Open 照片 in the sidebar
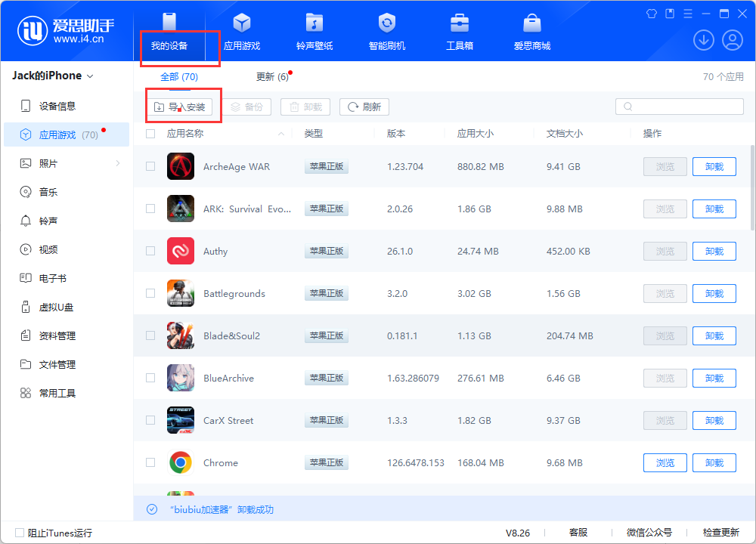Screen dimensions: 756x544 pos(67,163)
